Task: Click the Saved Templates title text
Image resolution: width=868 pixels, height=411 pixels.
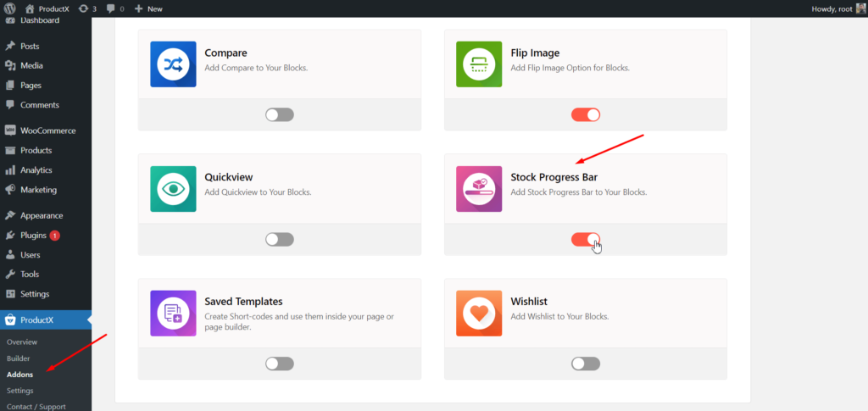Action: point(243,302)
